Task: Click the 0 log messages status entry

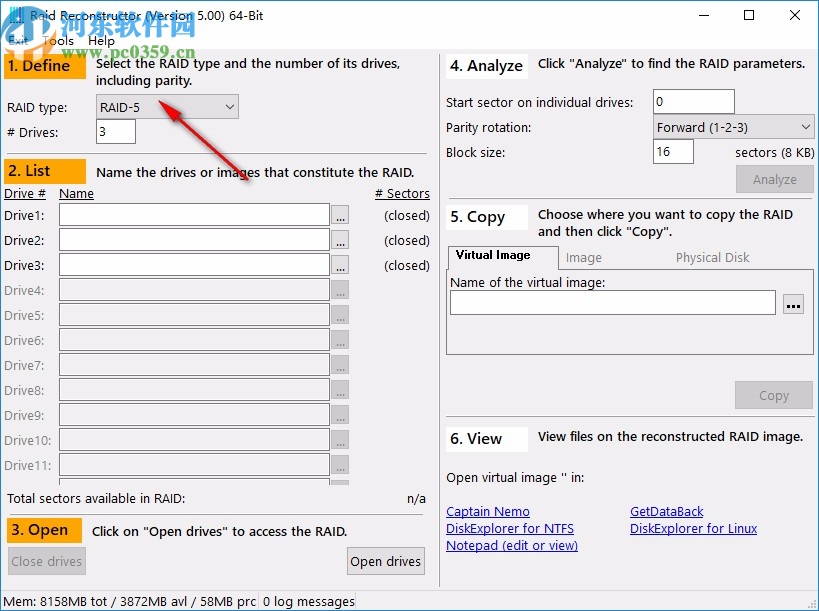Action: coord(309,602)
